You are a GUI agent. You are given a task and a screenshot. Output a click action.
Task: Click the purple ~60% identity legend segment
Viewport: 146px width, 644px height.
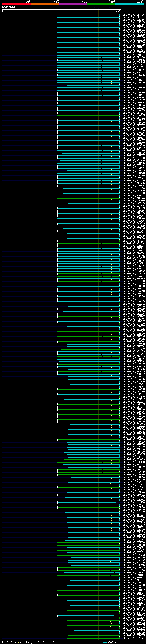pos(73,4)
